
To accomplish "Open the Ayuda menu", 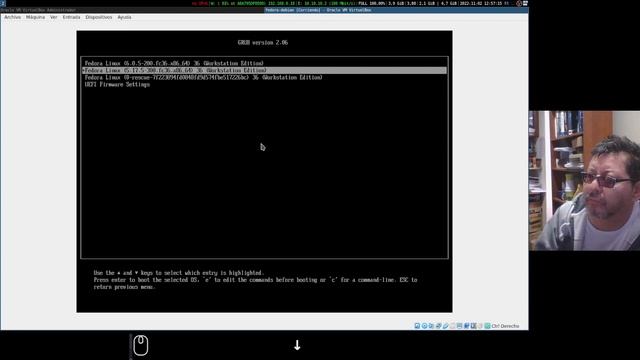I will click(x=124, y=17).
